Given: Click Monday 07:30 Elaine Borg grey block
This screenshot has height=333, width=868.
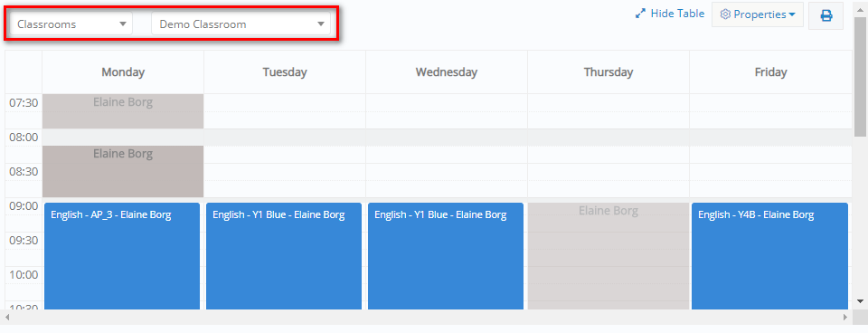Looking at the screenshot, I should point(123,110).
